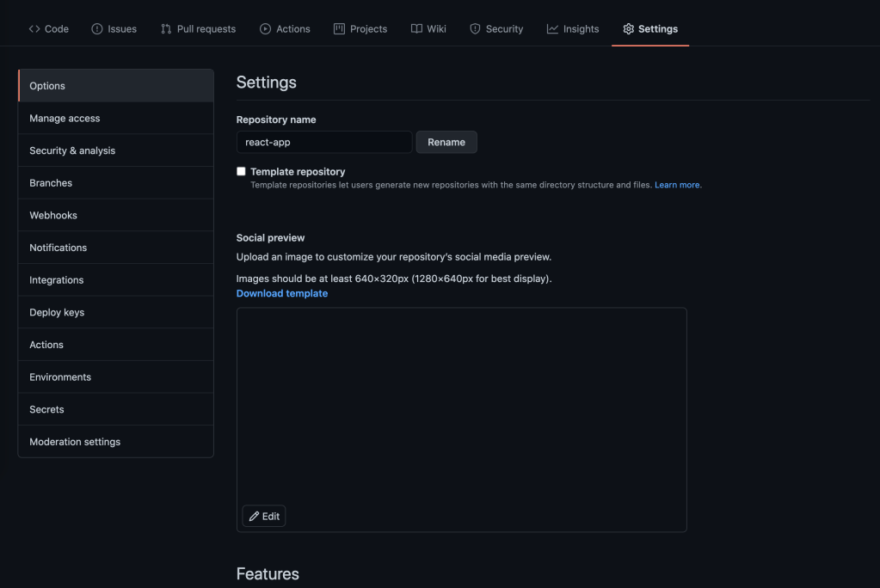The height and width of the screenshot is (588, 880).
Task: Click the Wiki book icon
Action: [x=416, y=29]
